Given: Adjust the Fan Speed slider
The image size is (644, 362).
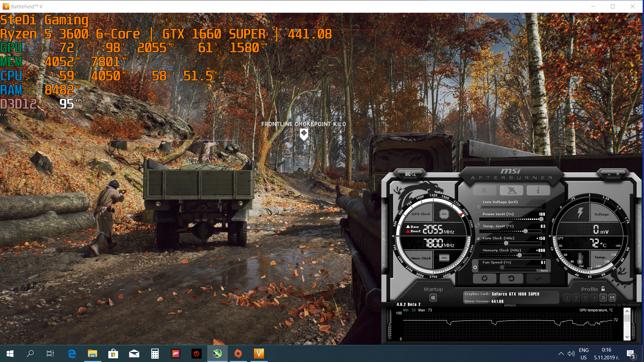Looking at the screenshot, I should point(510,267).
